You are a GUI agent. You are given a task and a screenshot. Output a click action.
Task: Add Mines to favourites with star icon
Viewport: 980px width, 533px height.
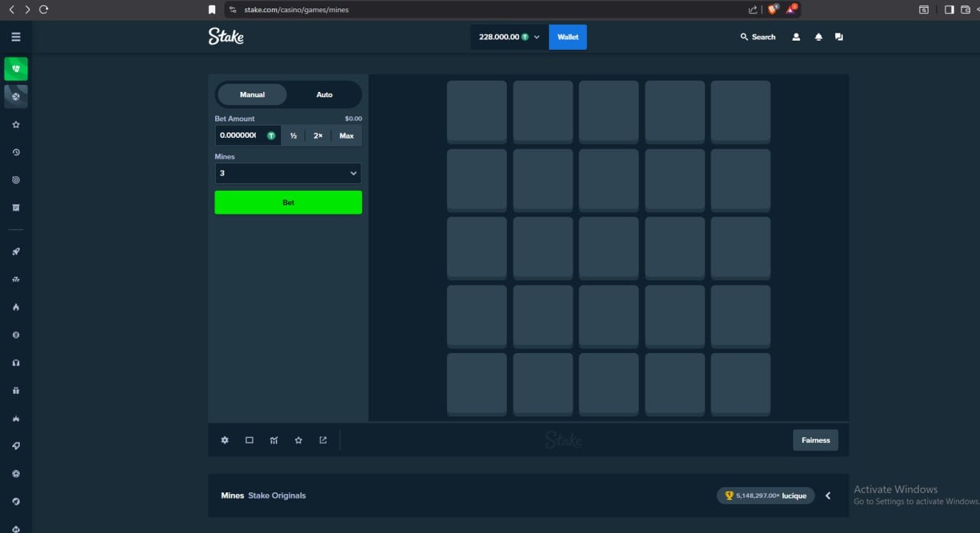[299, 440]
